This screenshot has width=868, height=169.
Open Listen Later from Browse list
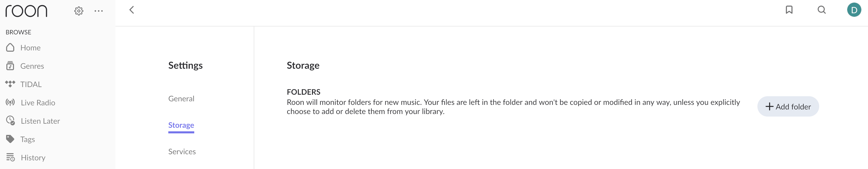coord(40,121)
